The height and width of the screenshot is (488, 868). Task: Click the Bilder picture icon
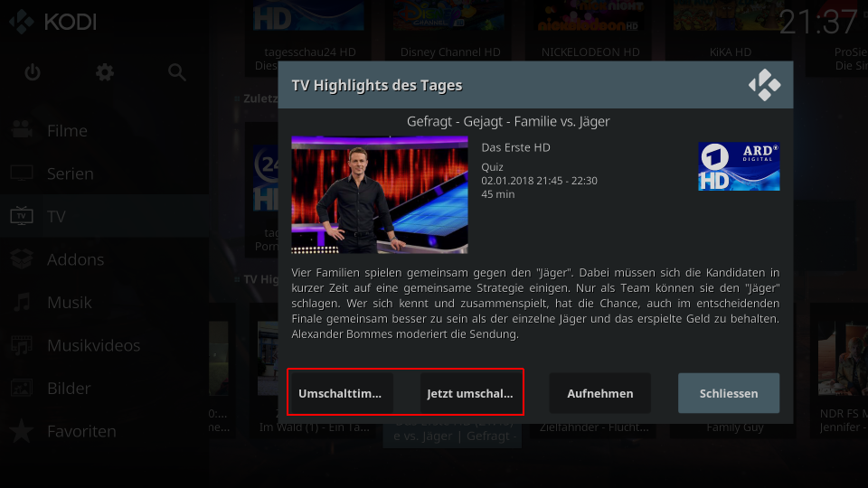coord(22,388)
